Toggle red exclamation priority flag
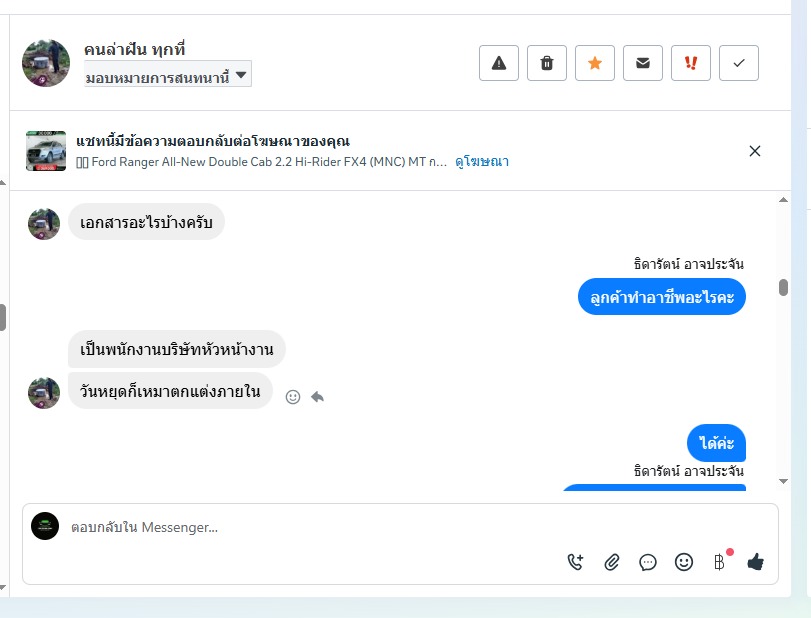The width and height of the screenshot is (811, 618). click(691, 63)
